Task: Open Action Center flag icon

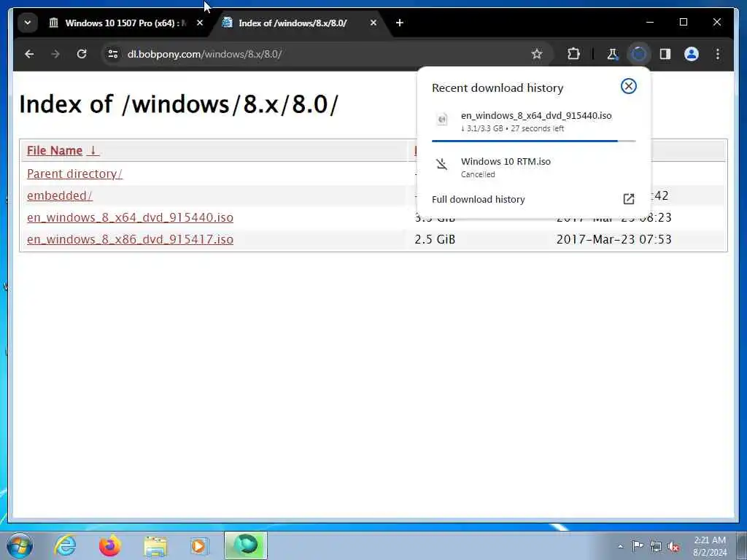Action: (x=638, y=546)
